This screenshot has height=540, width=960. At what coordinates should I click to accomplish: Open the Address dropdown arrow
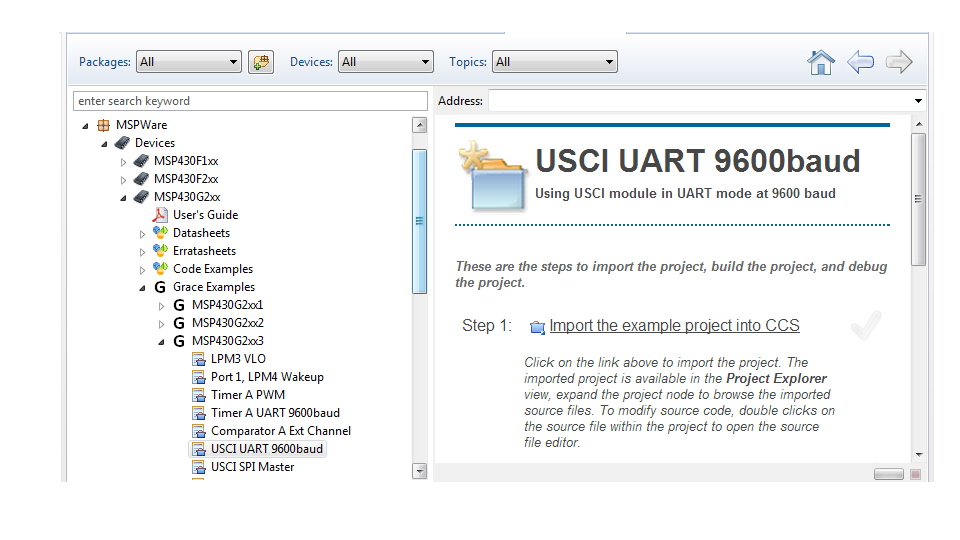(x=918, y=101)
